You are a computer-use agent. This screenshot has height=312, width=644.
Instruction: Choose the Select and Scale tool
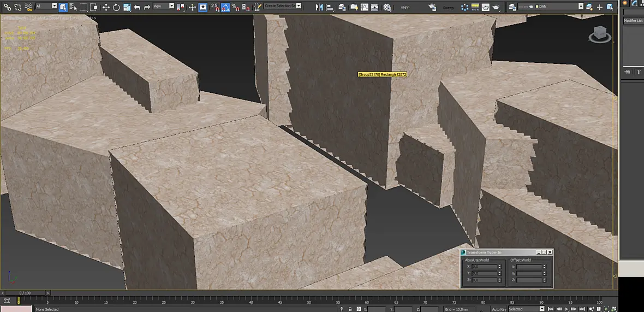[x=127, y=7]
